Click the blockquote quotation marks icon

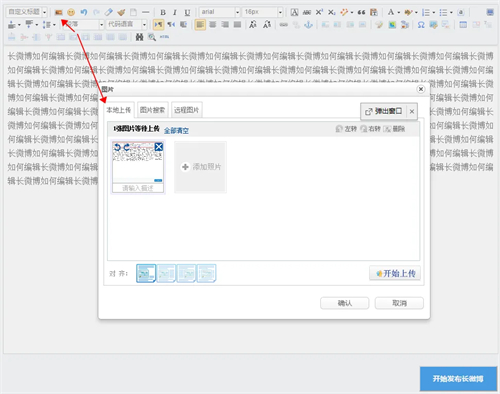pyautogui.click(x=361, y=12)
